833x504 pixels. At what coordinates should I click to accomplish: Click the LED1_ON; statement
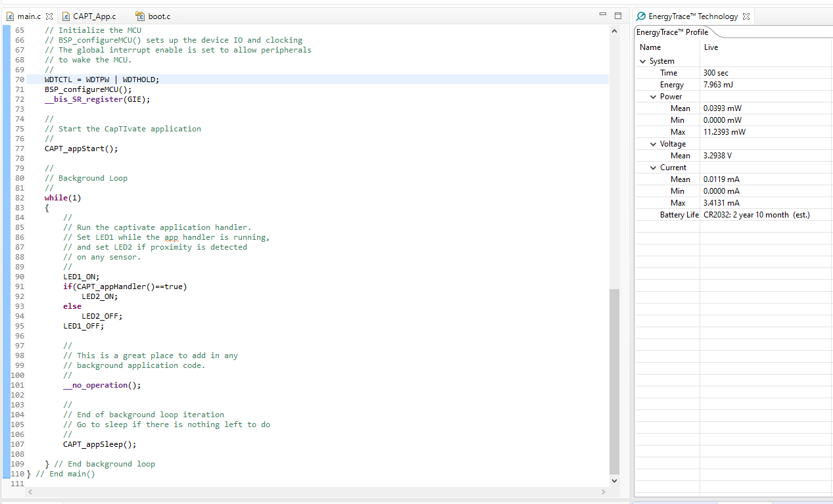(82, 277)
